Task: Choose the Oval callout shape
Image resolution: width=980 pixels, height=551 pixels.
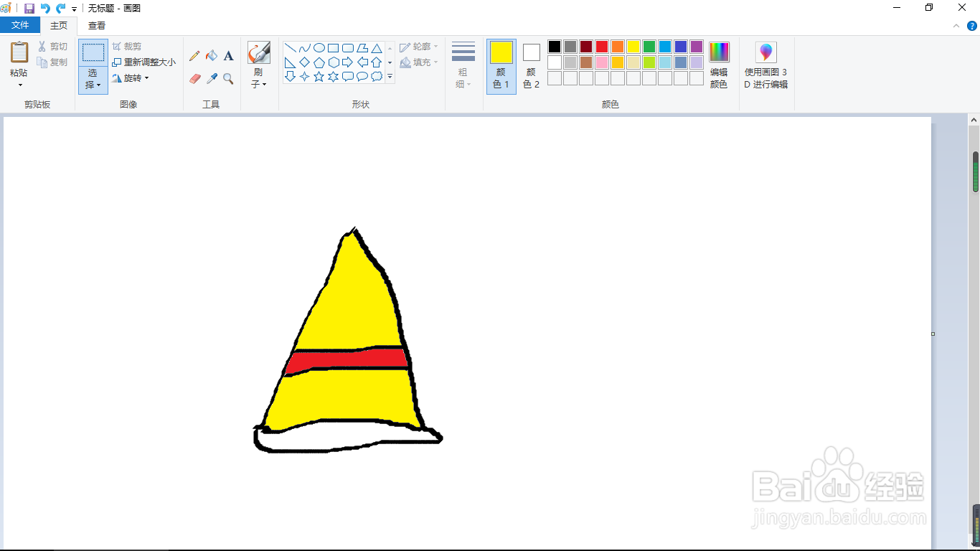Action: click(362, 76)
